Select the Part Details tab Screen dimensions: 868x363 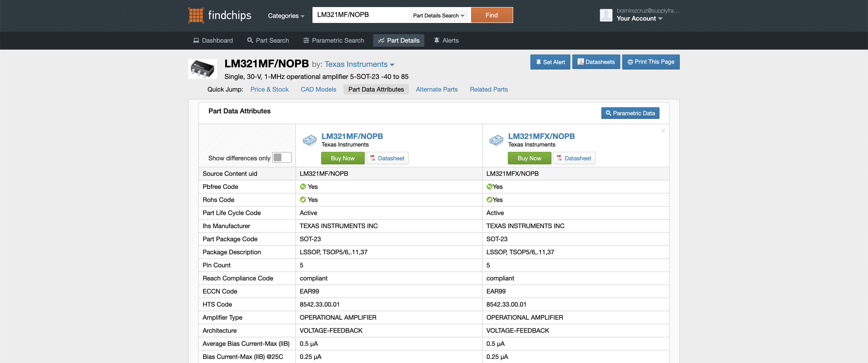click(399, 40)
